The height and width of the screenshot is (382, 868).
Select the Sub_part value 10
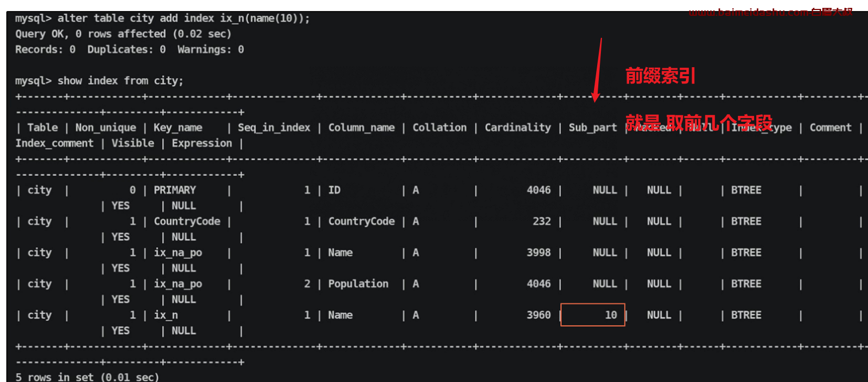pos(611,315)
